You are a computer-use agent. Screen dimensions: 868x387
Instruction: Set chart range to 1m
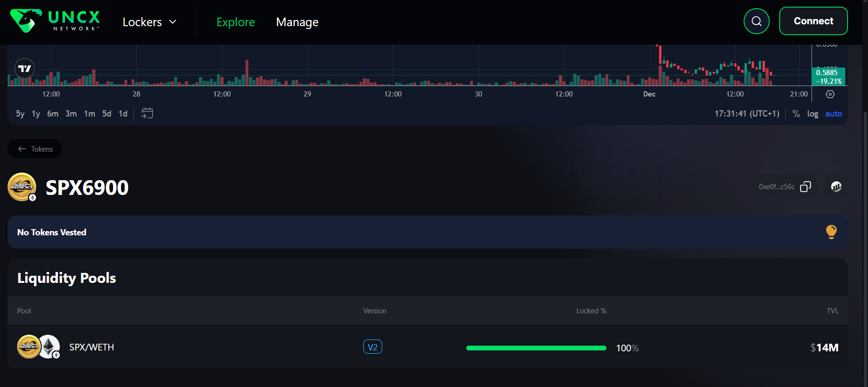[x=89, y=114]
